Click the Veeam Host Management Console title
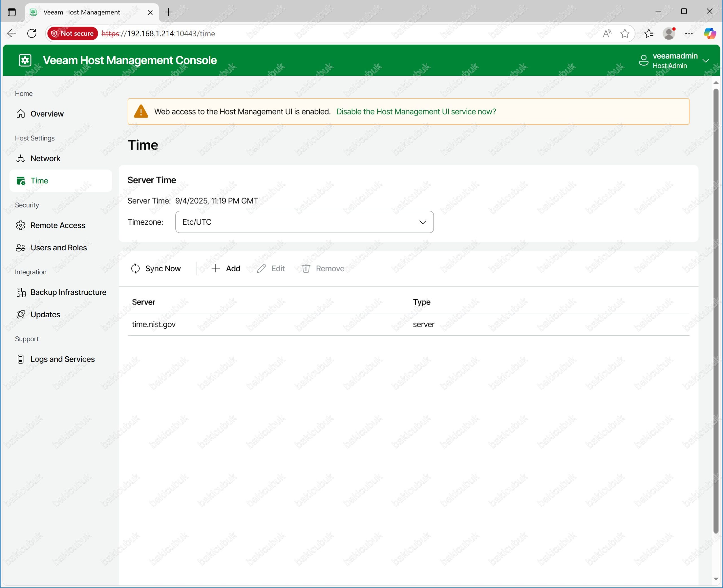The width and height of the screenshot is (723, 588). tap(130, 60)
